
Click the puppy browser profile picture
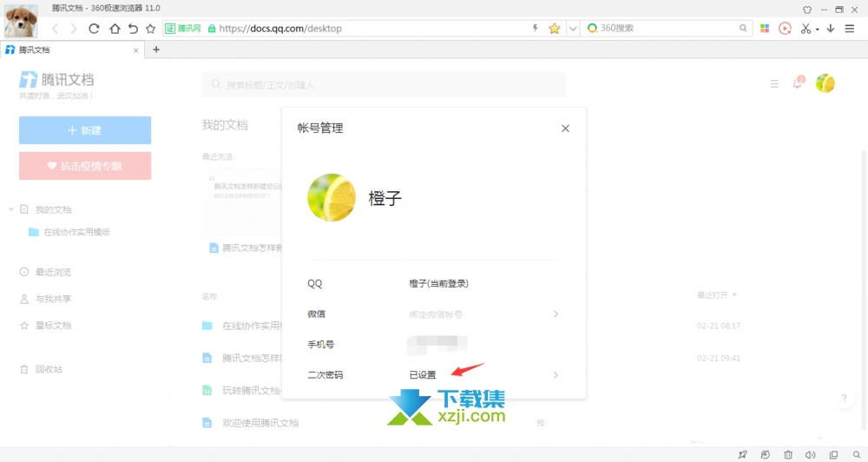(x=21, y=21)
